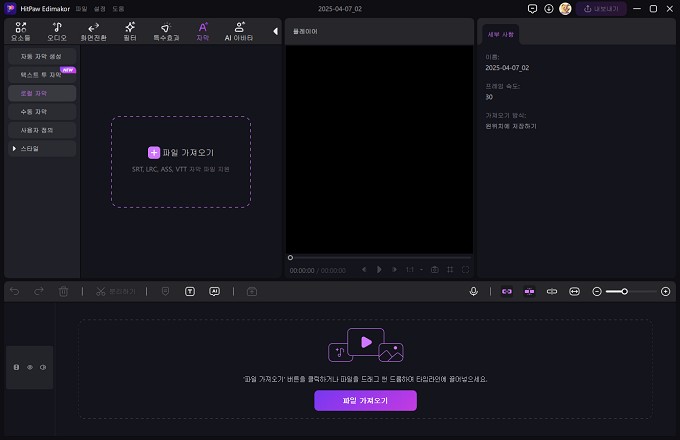Image resolution: width=680 pixels, height=440 pixels.
Task: Collapse the media panel with the left arrow
Action: tap(275, 31)
